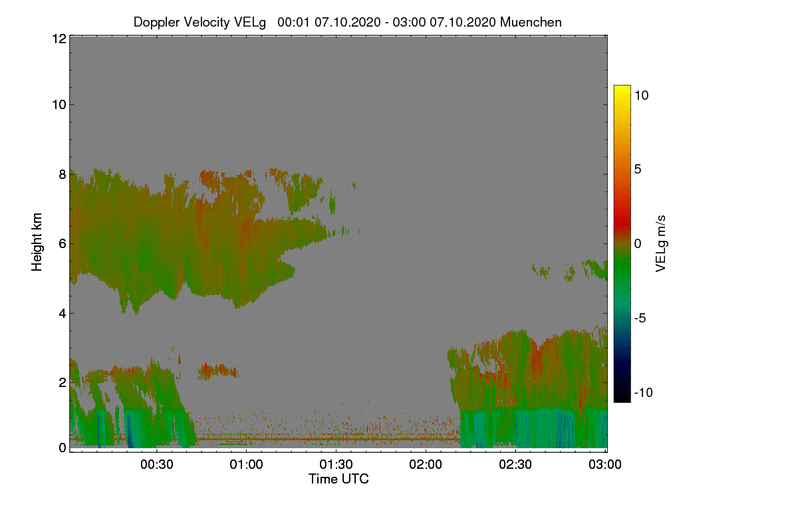Click the height tick label '12'
The image size is (798, 532).
pos(58,39)
